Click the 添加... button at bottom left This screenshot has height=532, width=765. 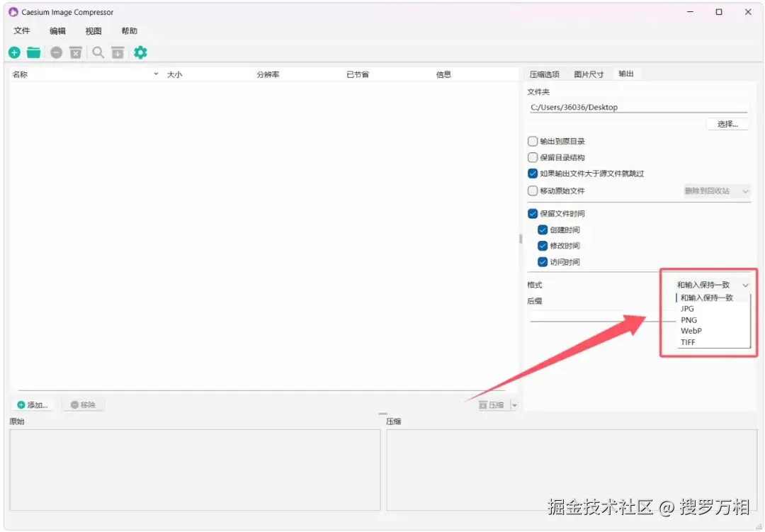[33, 404]
